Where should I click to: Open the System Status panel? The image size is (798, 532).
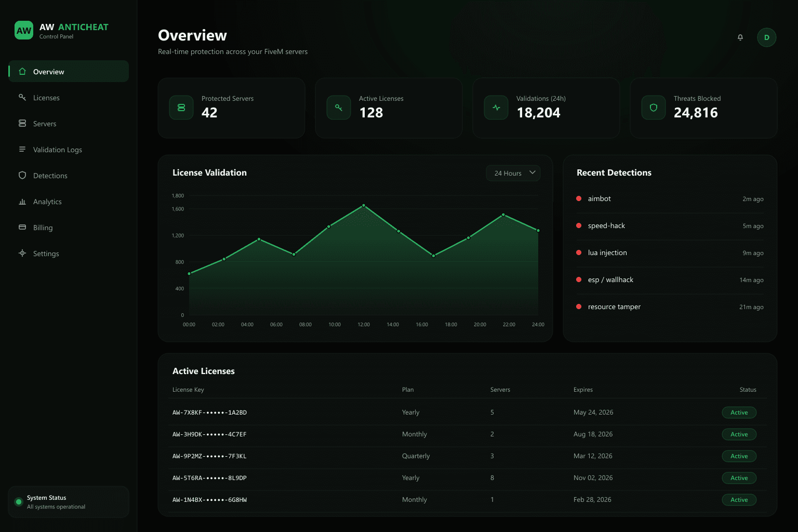tap(69, 502)
